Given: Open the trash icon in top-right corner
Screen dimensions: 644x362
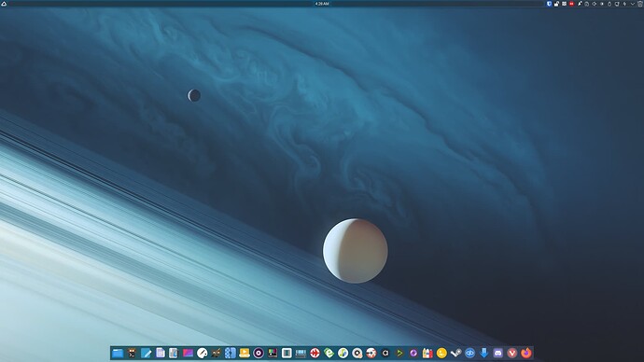Looking at the screenshot, I should tap(640, 4).
